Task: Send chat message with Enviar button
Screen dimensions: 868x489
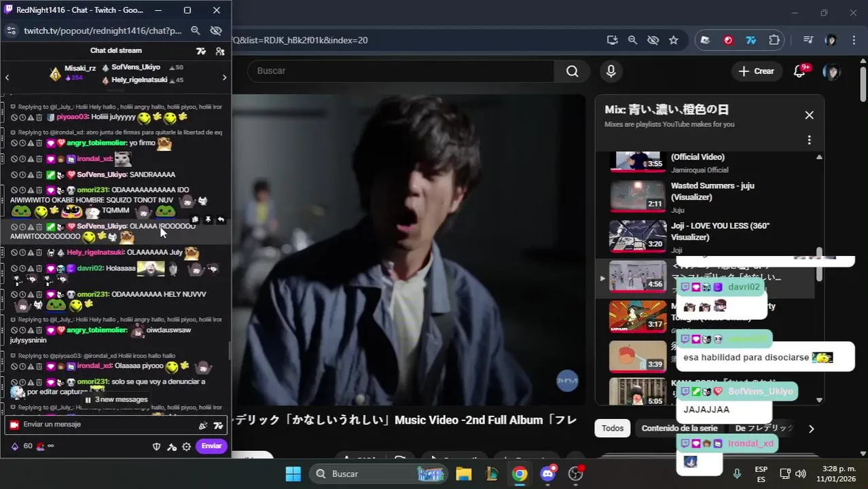Action: [211, 446]
